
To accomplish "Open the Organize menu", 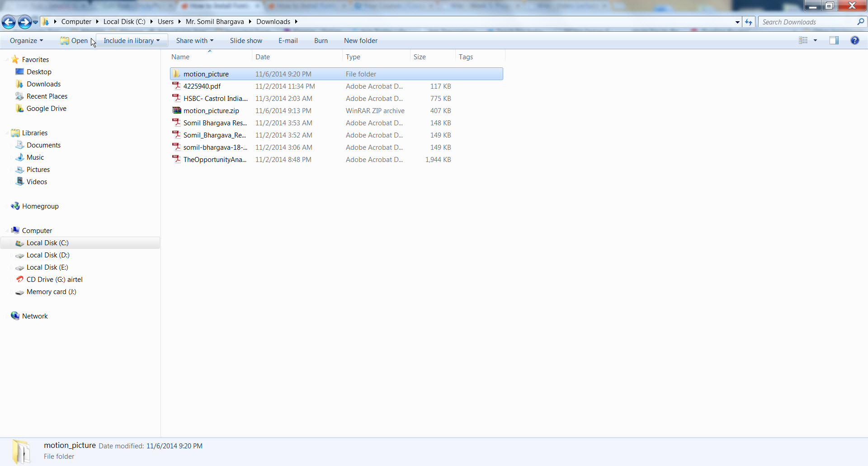I will pos(26,41).
